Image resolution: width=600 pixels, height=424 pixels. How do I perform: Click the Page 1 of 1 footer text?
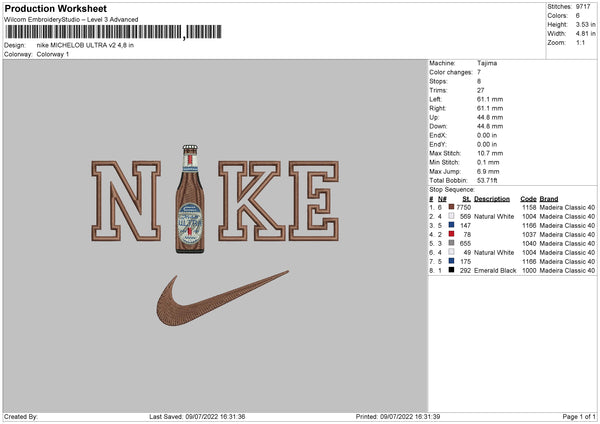[579, 416]
